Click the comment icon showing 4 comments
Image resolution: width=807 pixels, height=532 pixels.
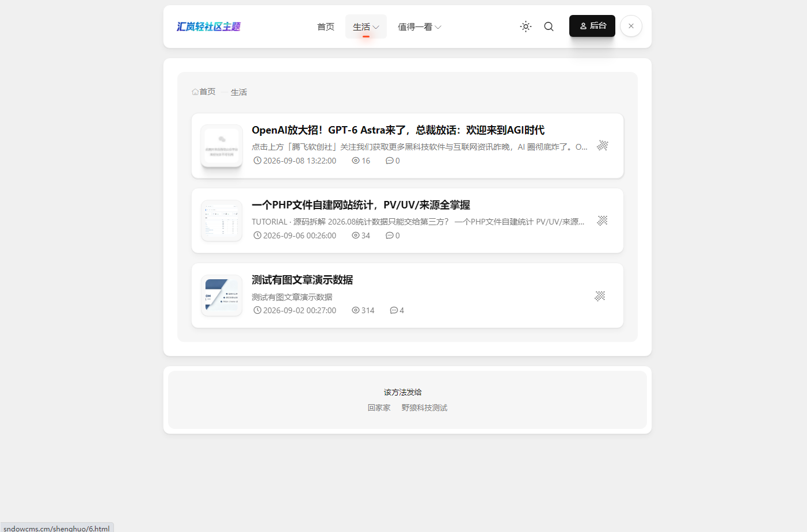point(394,310)
